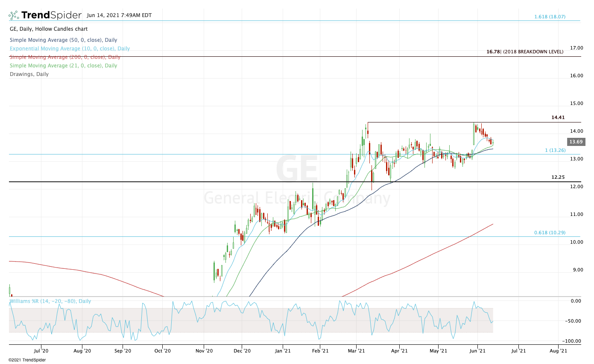Select the 1 (13.26) Fibonacci label
Viewport: 594px width, 364px height.
coord(555,150)
